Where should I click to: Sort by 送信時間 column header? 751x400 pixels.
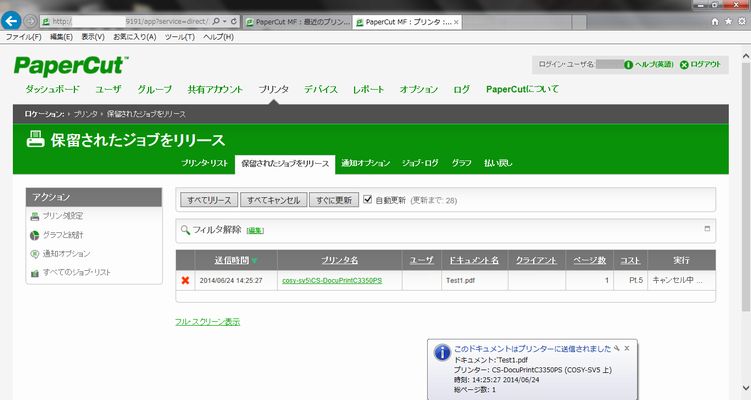(231, 260)
